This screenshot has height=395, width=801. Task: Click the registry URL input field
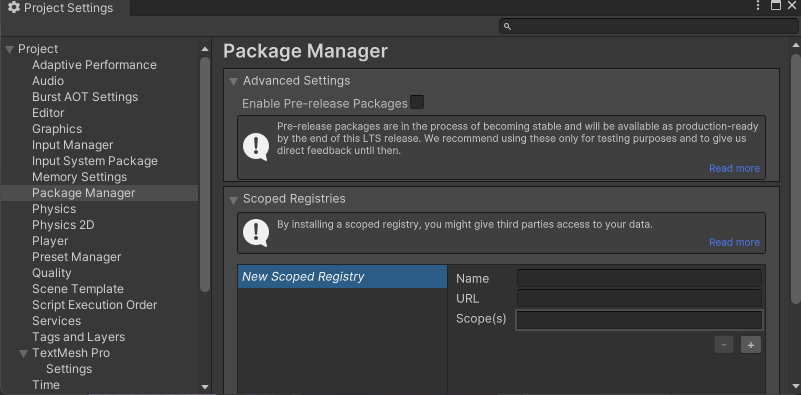click(x=639, y=298)
